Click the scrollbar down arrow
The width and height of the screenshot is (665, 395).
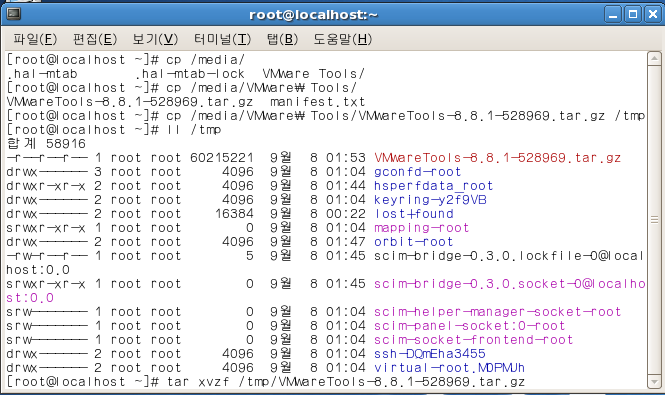tap(654, 381)
